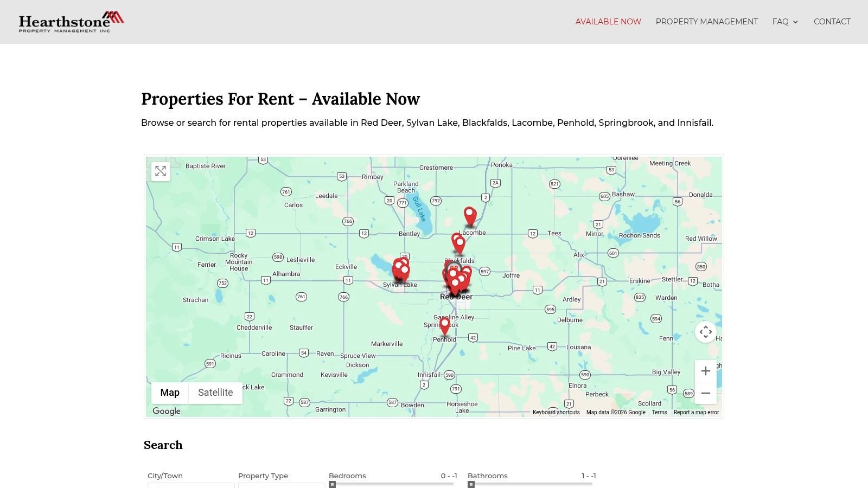The image size is (868, 488).
Task: Click the Bathrooms slider handle
Action: coord(471,485)
